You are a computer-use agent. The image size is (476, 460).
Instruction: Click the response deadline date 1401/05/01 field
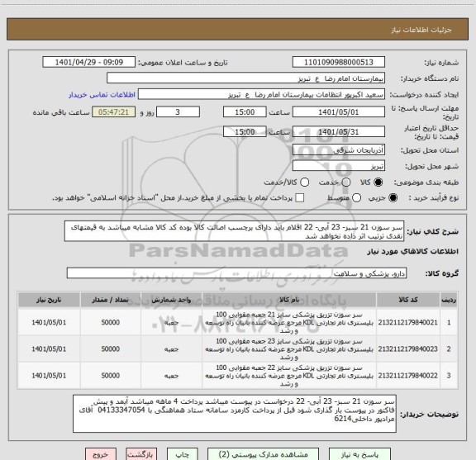(339, 112)
